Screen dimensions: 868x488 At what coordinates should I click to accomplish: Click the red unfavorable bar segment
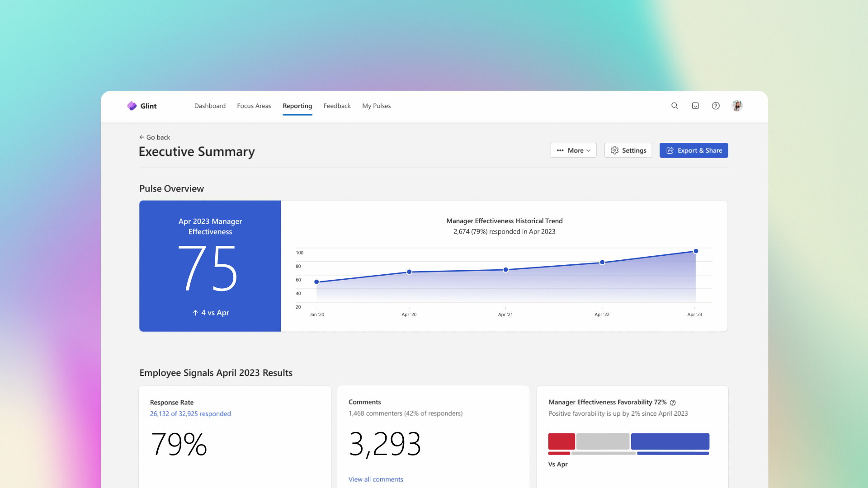click(x=561, y=441)
